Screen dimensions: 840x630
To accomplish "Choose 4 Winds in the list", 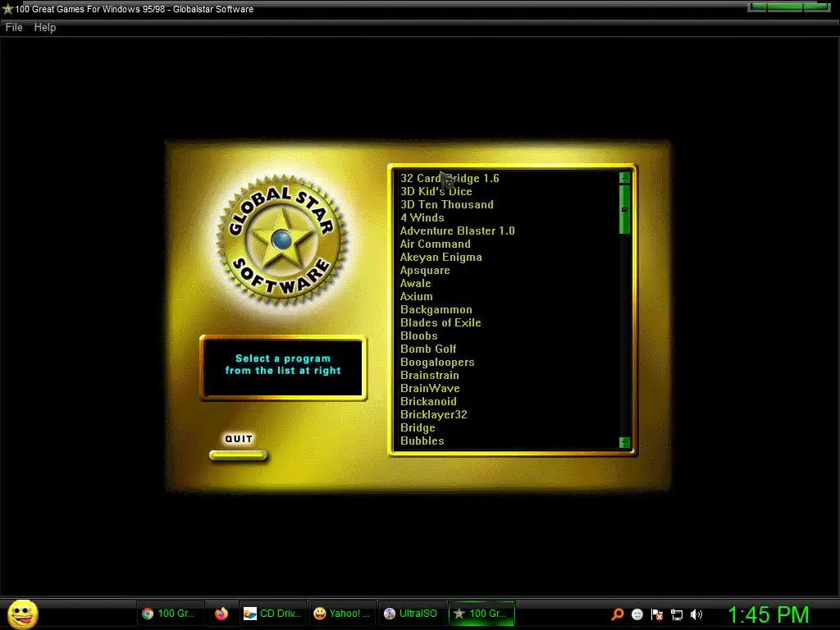I will pyautogui.click(x=422, y=217).
